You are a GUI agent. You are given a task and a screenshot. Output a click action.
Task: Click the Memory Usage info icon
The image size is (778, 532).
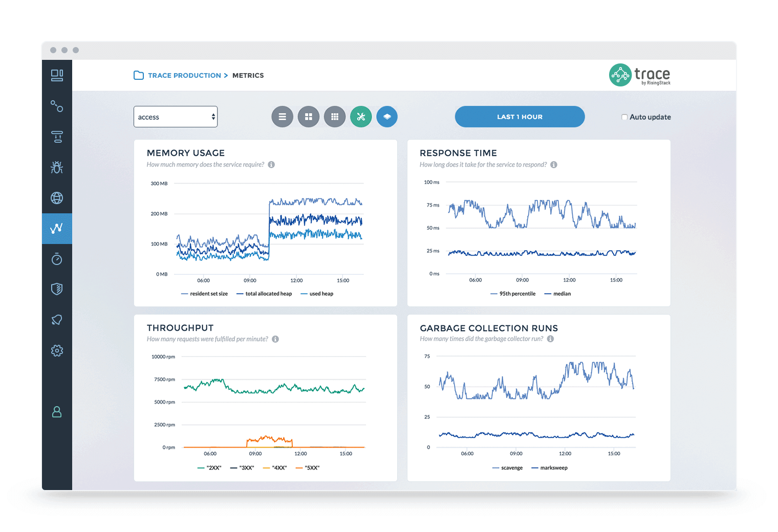[271, 165]
